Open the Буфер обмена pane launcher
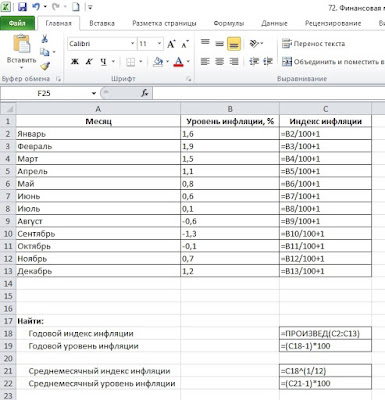The image size is (385, 400). click(x=59, y=79)
